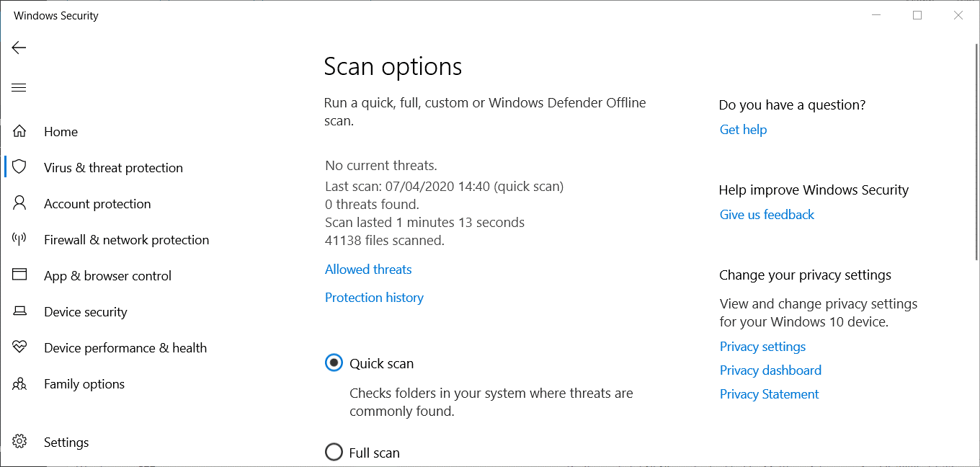The width and height of the screenshot is (980, 467).
Task: Click the Settings gear icon
Action: point(19,442)
